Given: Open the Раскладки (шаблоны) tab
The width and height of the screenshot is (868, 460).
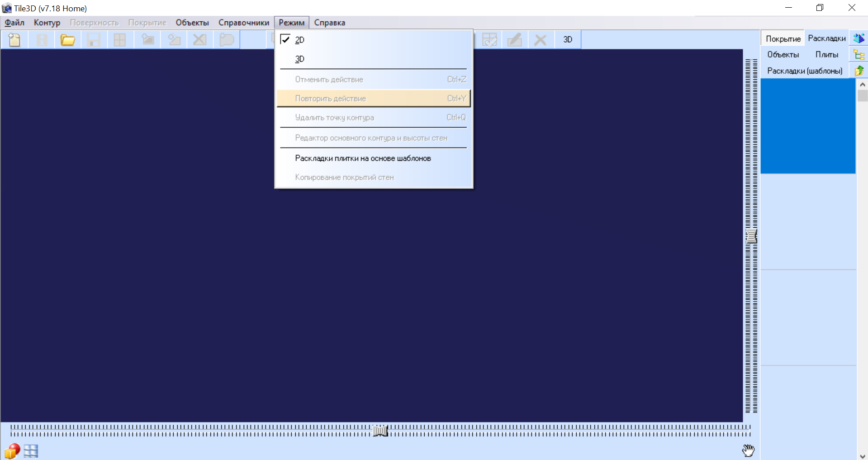Looking at the screenshot, I should [x=805, y=71].
